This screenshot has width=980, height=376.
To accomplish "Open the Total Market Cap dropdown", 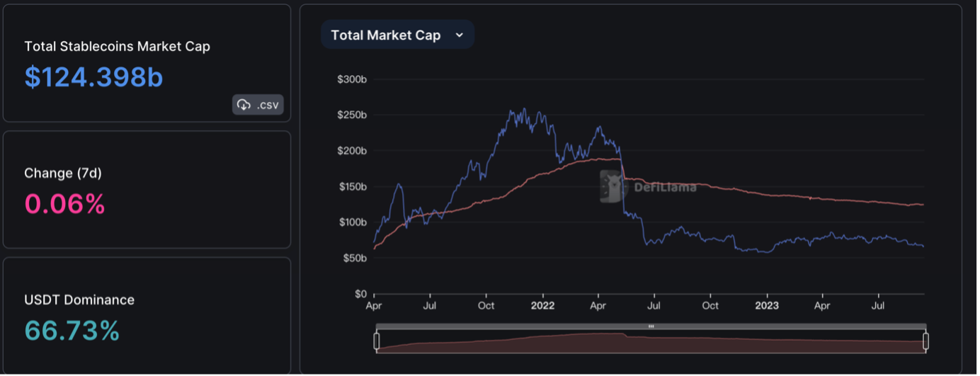I will (386, 35).
